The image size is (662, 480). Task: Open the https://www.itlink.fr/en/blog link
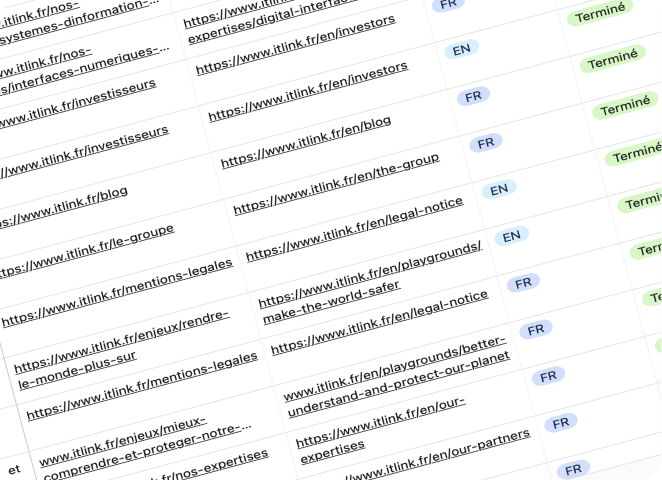[x=306, y=142]
